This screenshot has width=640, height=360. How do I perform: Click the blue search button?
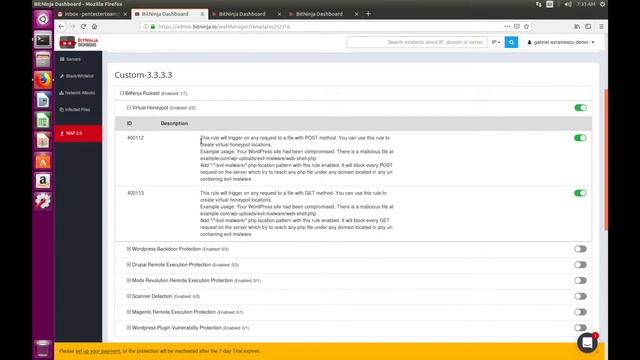coord(511,42)
